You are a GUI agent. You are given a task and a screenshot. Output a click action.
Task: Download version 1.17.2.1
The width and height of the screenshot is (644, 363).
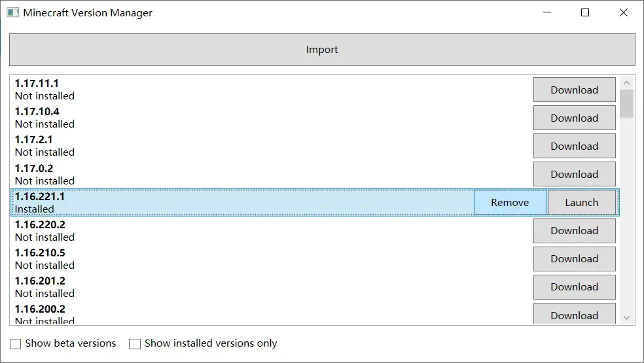point(574,147)
